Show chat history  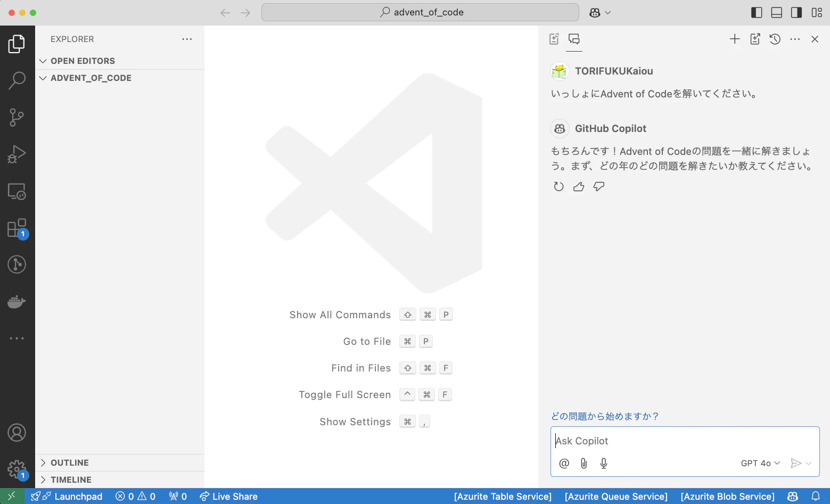pyautogui.click(x=775, y=39)
